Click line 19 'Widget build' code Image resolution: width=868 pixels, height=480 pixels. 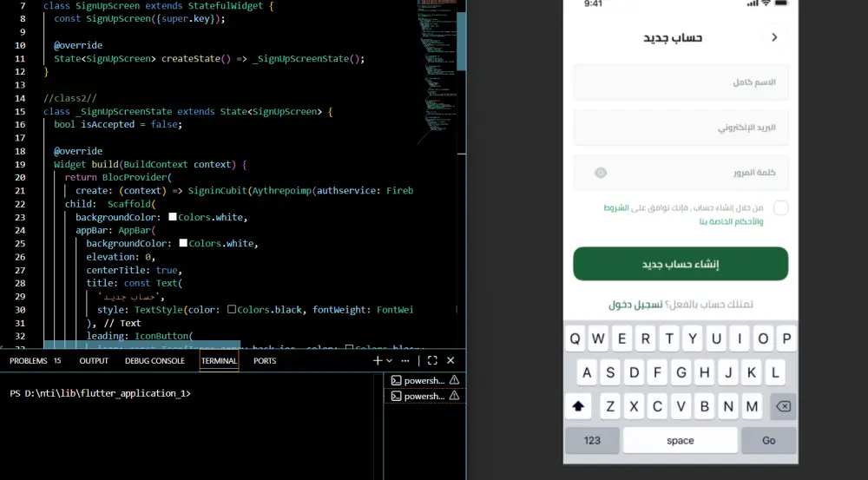tap(150, 164)
